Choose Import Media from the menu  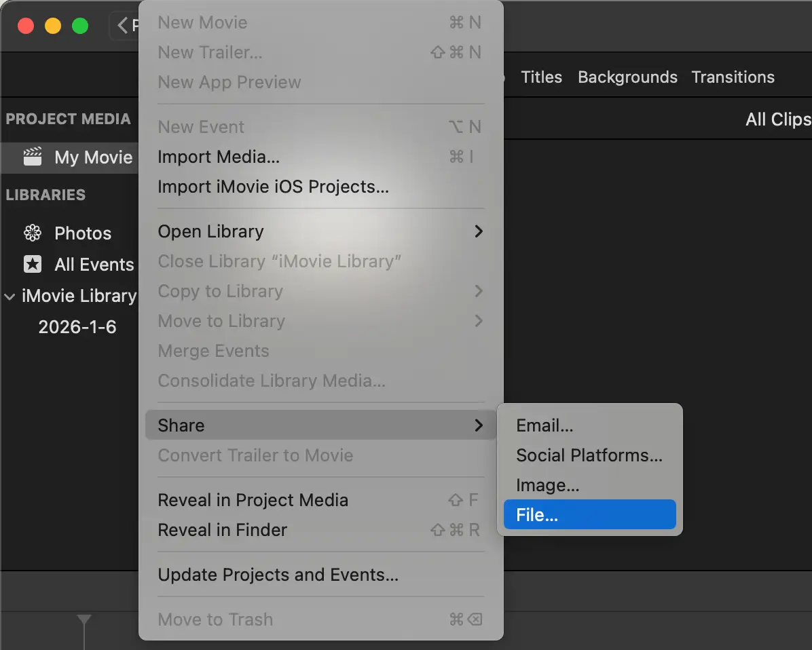tap(219, 157)
